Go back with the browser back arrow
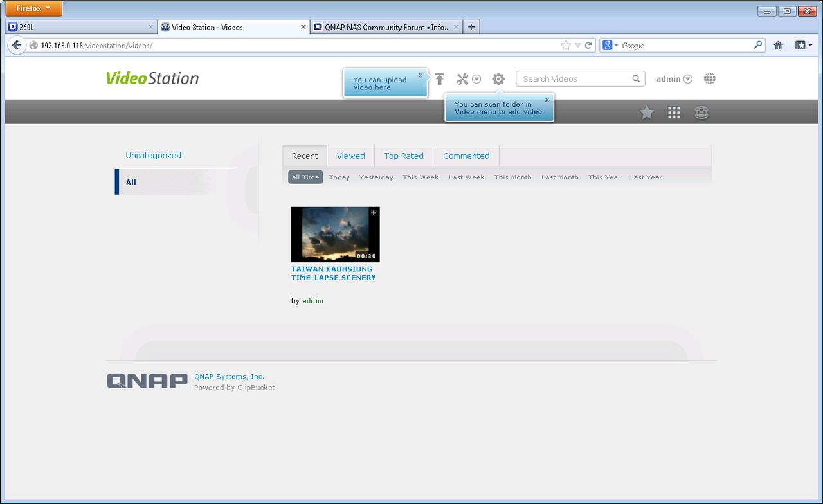The width and height of the screenshot is (823, 504). (x=17, y=45)
